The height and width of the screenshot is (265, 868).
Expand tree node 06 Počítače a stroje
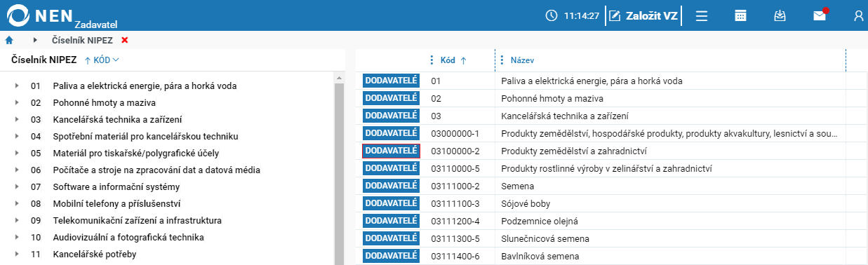[17, 170]
